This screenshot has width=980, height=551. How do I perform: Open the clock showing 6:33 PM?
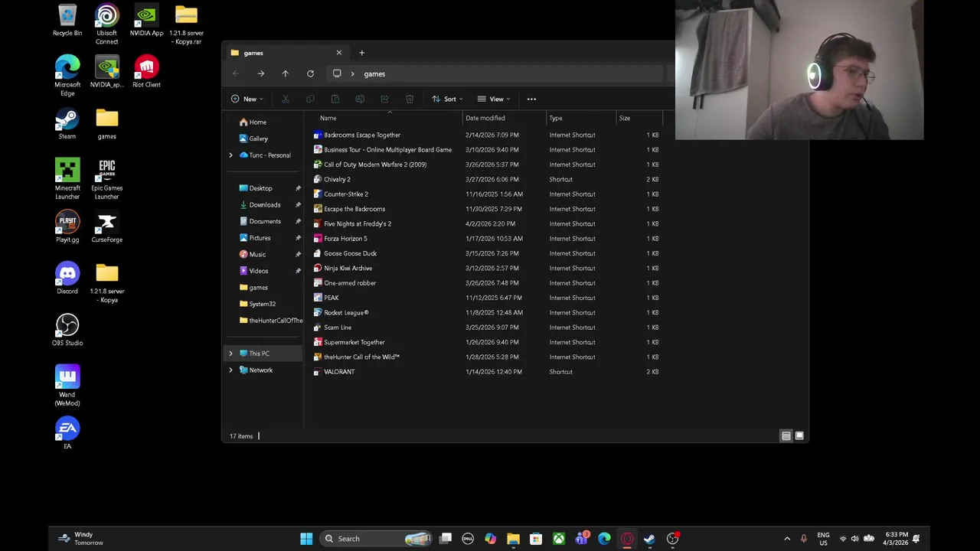897,539
